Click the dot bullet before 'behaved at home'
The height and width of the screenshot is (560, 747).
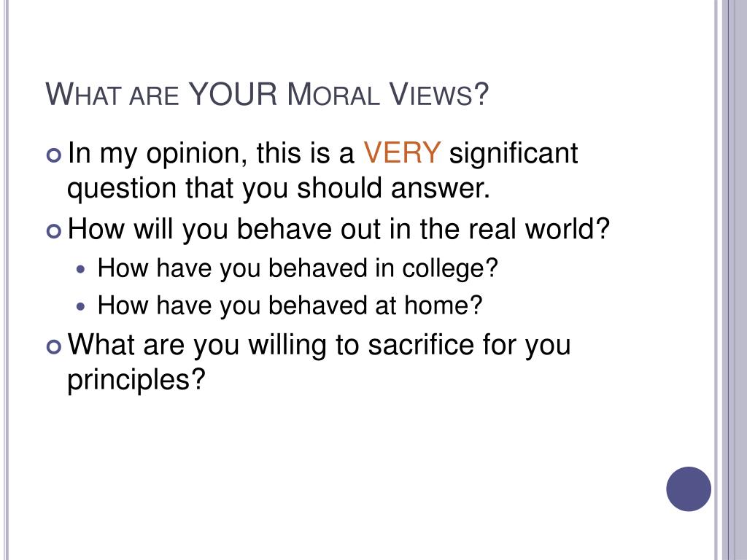tap(80, 306)
